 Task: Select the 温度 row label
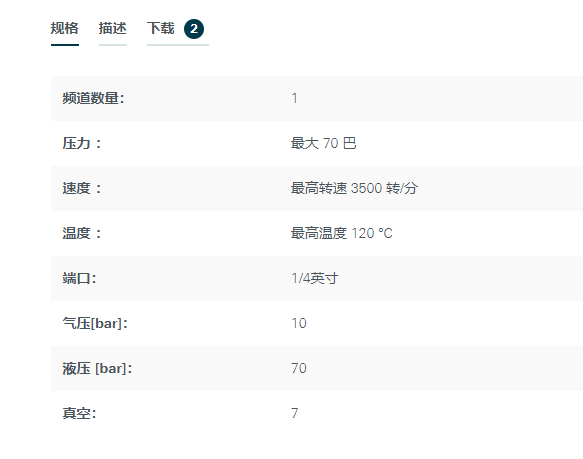pos(81,234)
